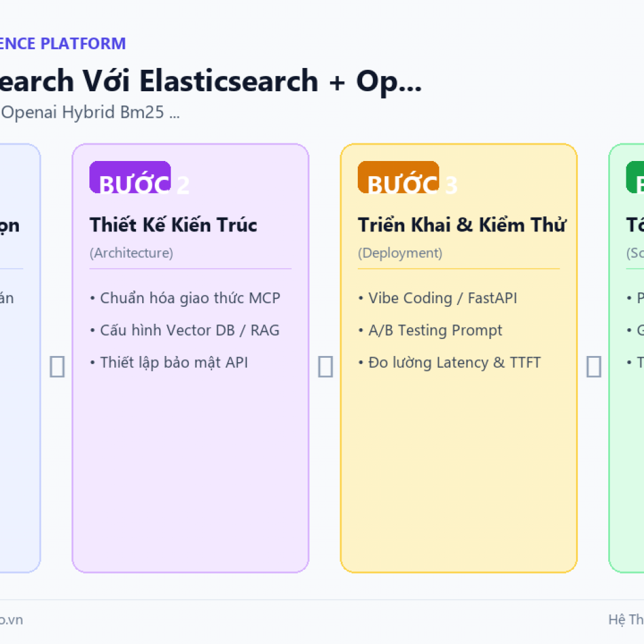Click the (Deployment) subtitle

(x=400, y=253)
